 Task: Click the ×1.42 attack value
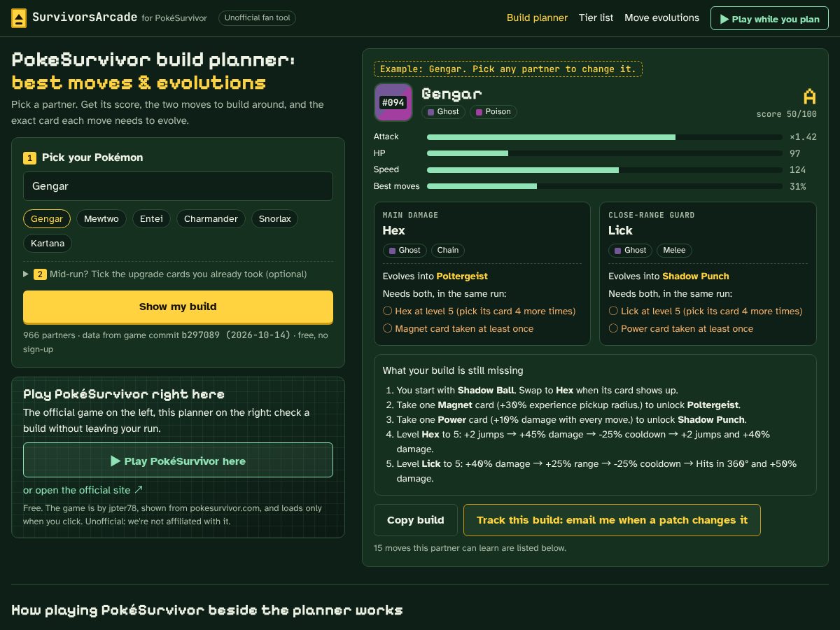tap(803, 137)
